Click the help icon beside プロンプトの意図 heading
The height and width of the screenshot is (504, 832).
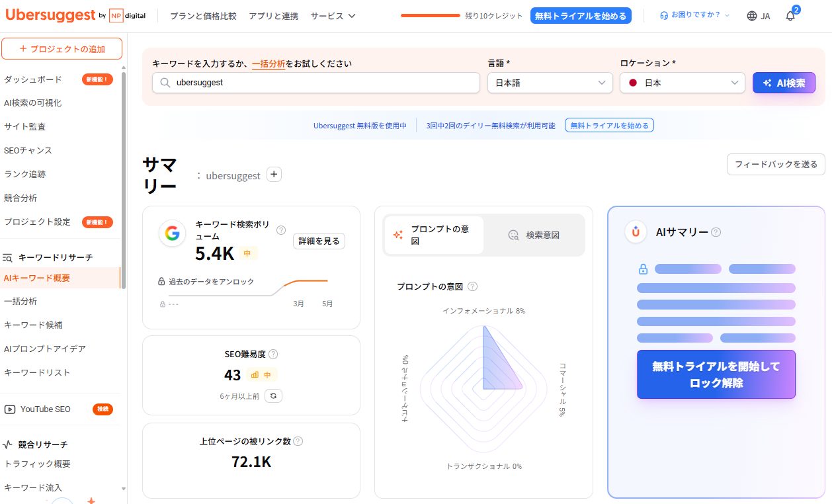click(472, 286)
